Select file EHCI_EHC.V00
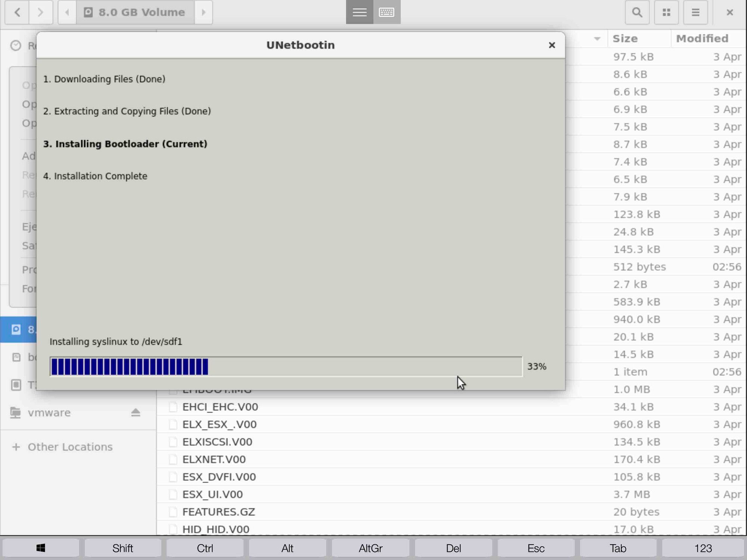Viewport: 747px width, 560px height. [x=220, y=407]
